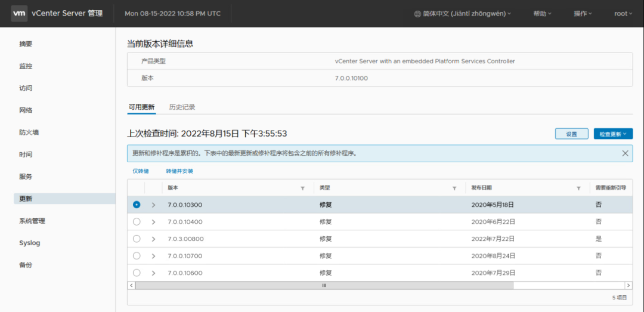This screenshot has height=312, width=644.
Task: Select radio button for version 7.0.0.10400
Action: click(x=137, y=221)
